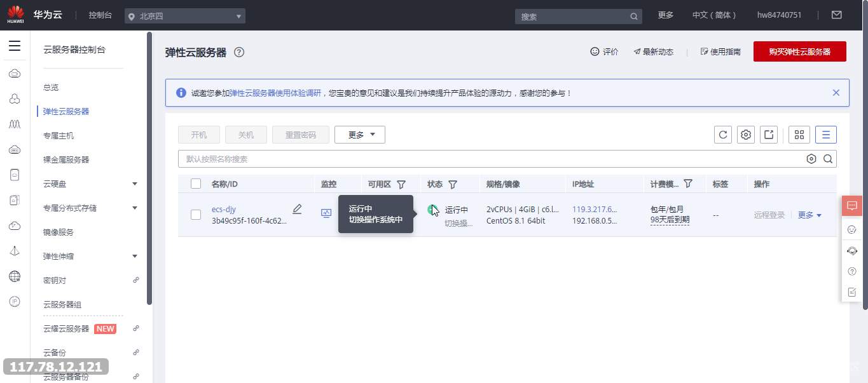This screenshot has height=383, width=868.
Task: Filter by billing mode funnel icon
Action: tap(688, 184)
